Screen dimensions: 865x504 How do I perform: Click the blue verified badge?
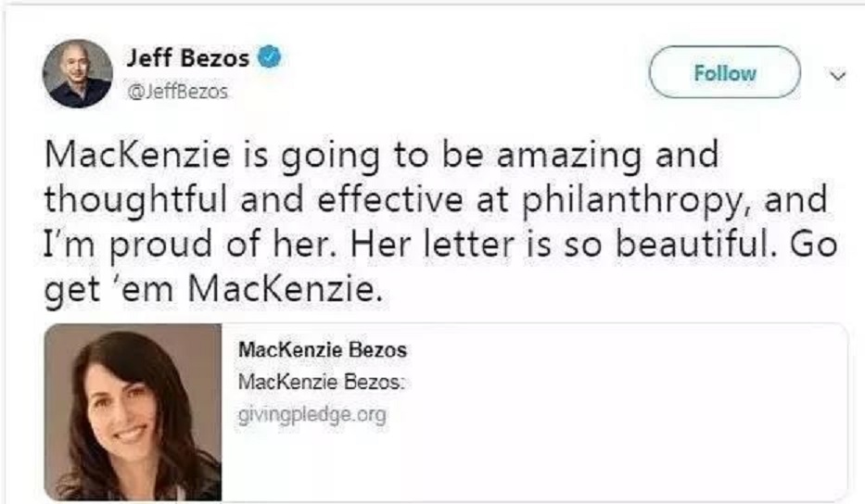(x=270, y=57)
